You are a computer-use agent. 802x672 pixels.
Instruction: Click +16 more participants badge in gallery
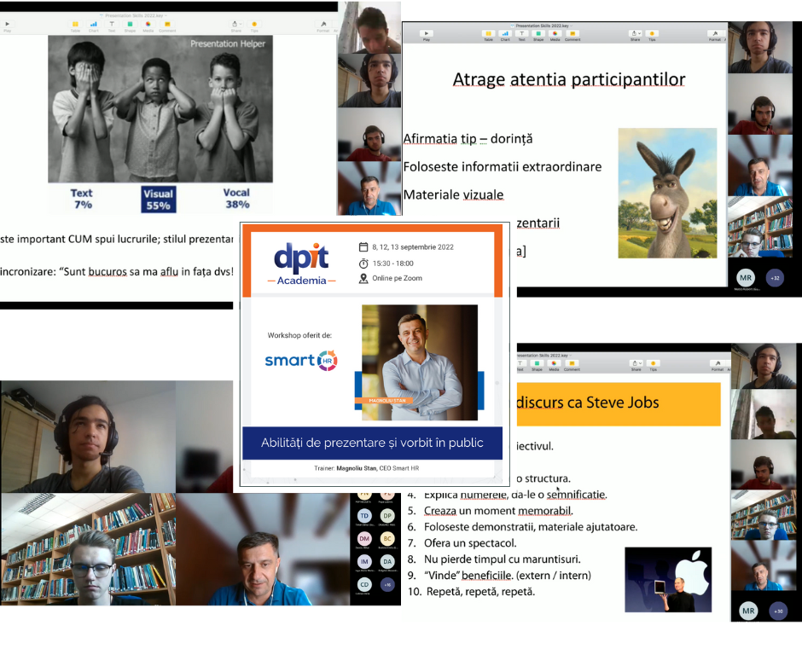click(x=387, y=584)
